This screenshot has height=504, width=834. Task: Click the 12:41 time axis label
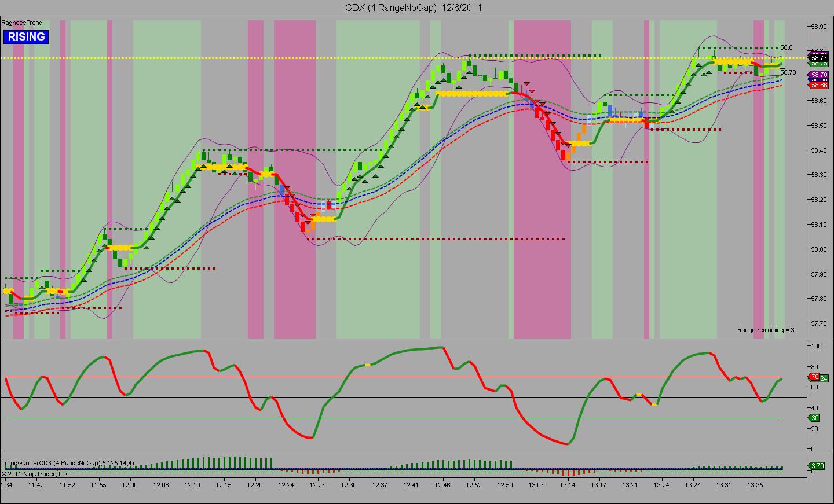pyautogui.click(x=411, y=485)
